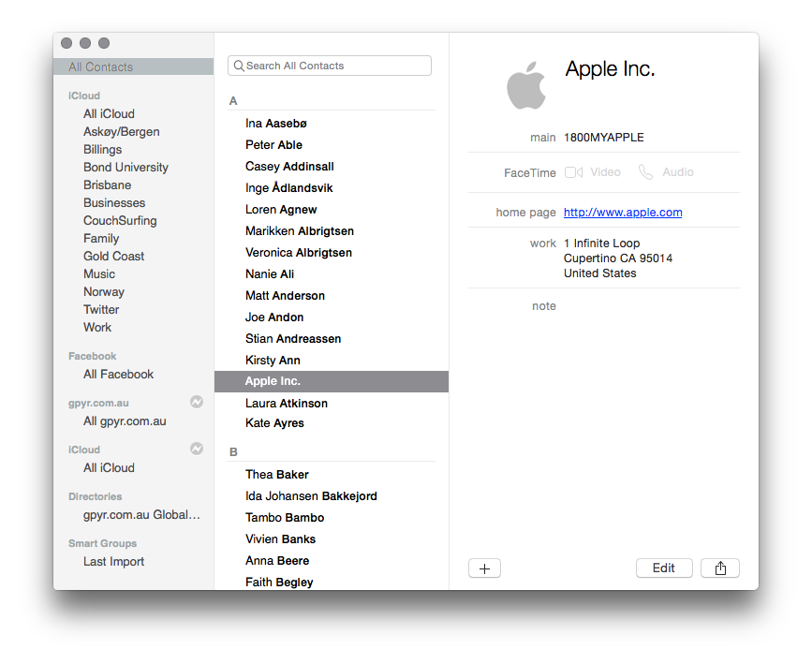
Task: Open the Businesses group
Action: 114,203
